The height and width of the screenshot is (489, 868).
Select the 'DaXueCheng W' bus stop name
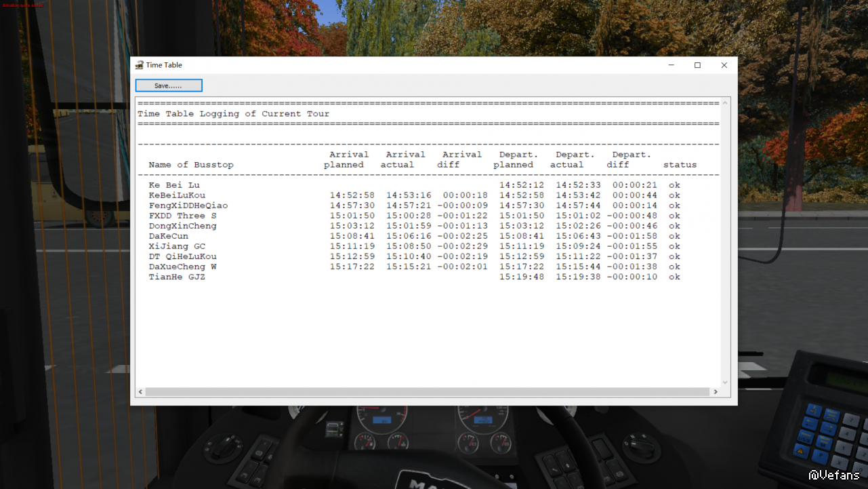[183, 267]
